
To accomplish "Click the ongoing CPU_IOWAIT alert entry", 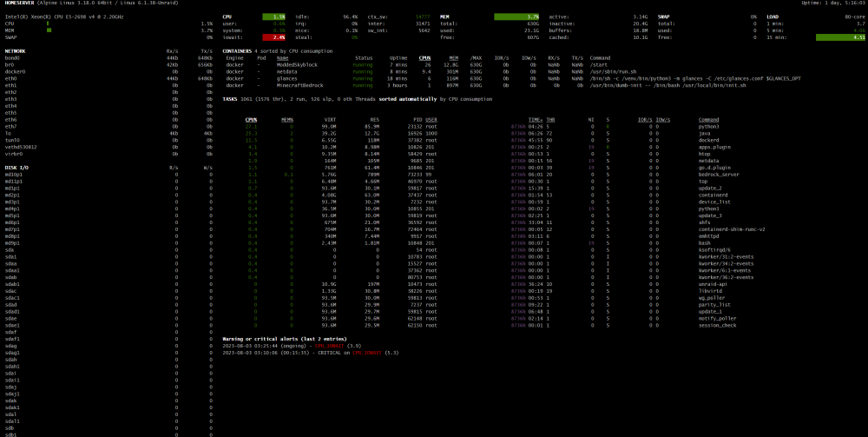I will point(292,346).
